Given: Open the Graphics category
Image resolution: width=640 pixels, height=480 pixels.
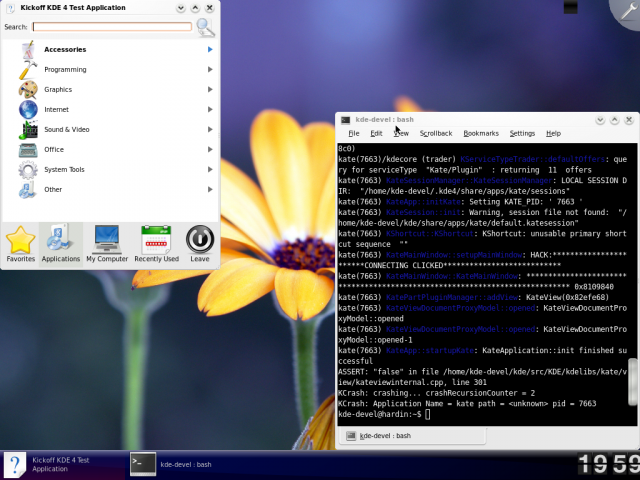Looking at the screenshot, I should (x=57, y=89).
